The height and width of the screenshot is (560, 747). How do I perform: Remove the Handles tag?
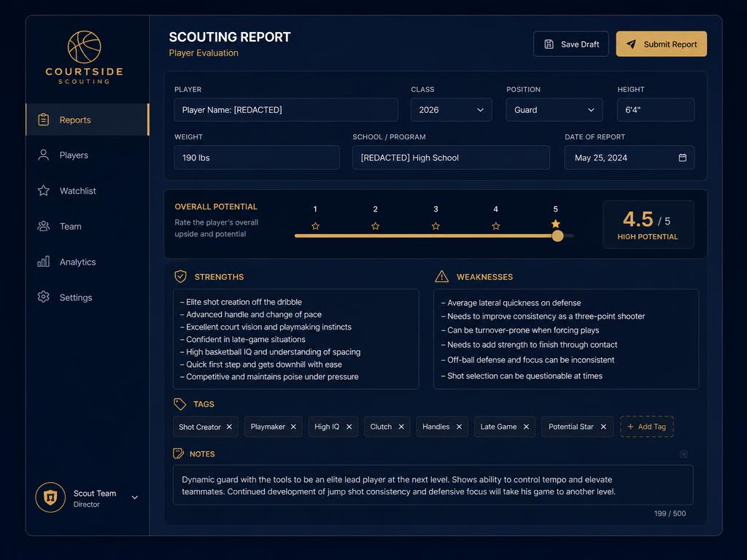coord(460,427)
